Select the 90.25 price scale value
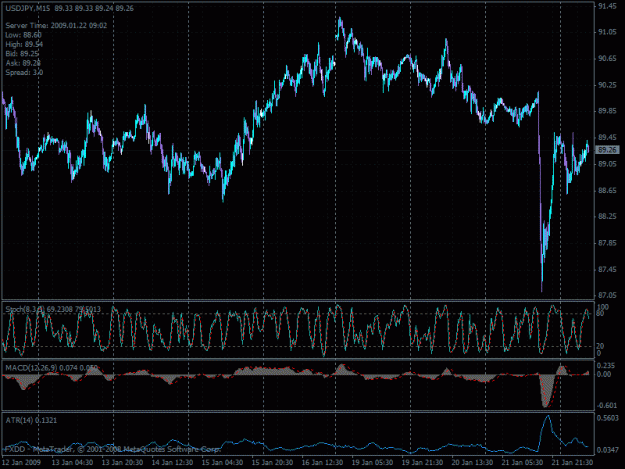625x469 pixels. [607, 85]
